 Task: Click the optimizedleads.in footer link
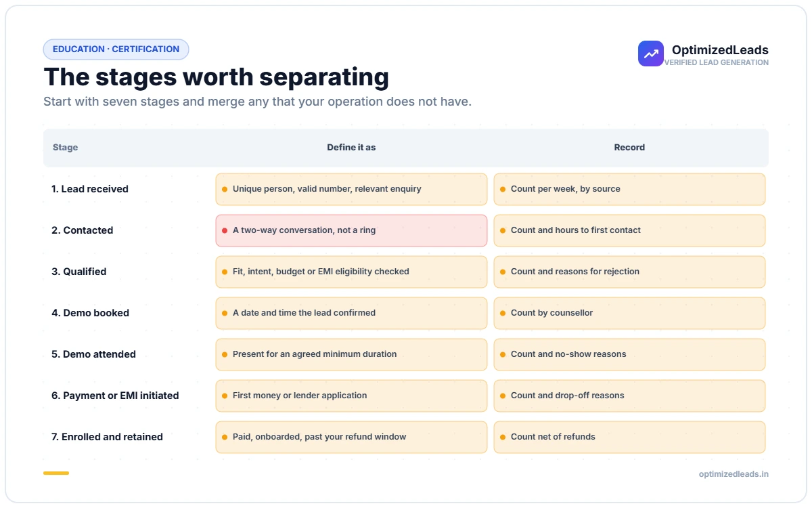point(734,474)
